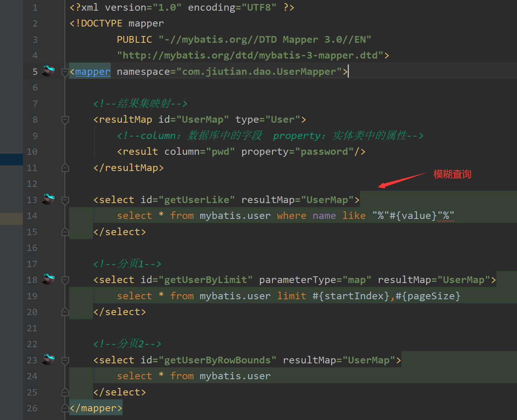Image resolution: width=517 pixels, height=420 pixels.
Task: Click the MyBatis gutter icon beside the mapper tag
Action: click(49, 71)
